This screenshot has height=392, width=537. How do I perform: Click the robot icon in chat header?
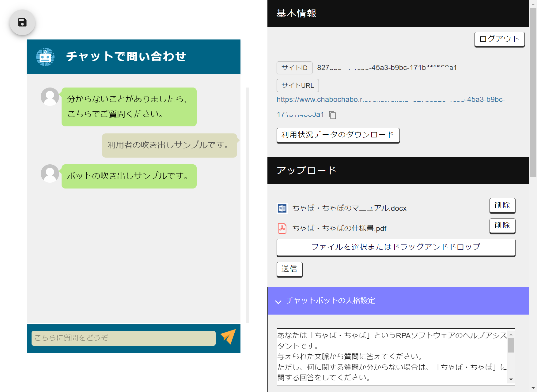pos(45,57)
